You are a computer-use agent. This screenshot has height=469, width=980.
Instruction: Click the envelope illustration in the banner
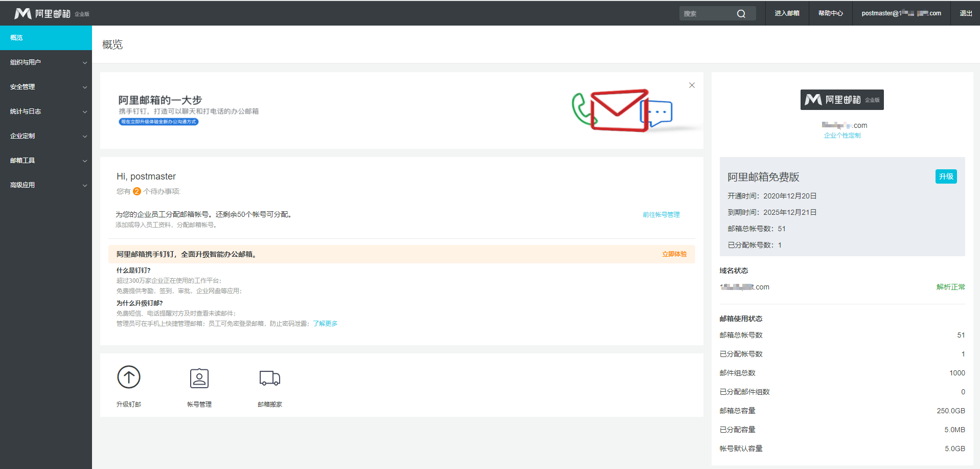tap(620, 110)
